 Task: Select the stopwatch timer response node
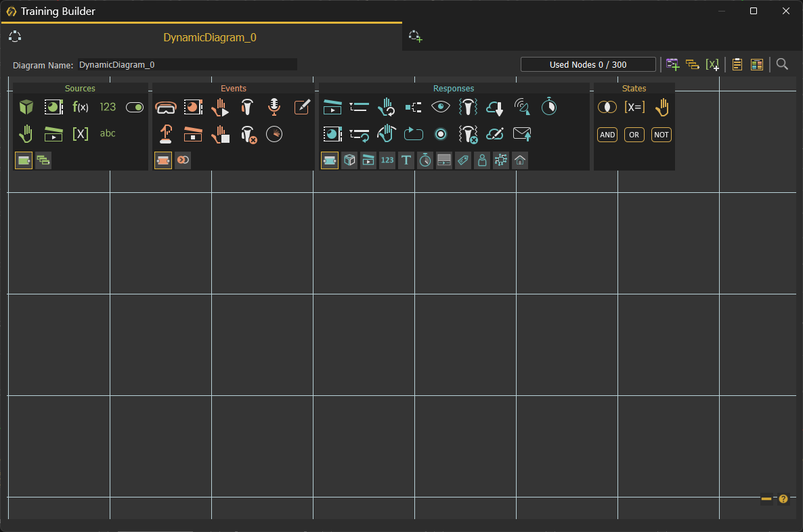pos(549,106)
